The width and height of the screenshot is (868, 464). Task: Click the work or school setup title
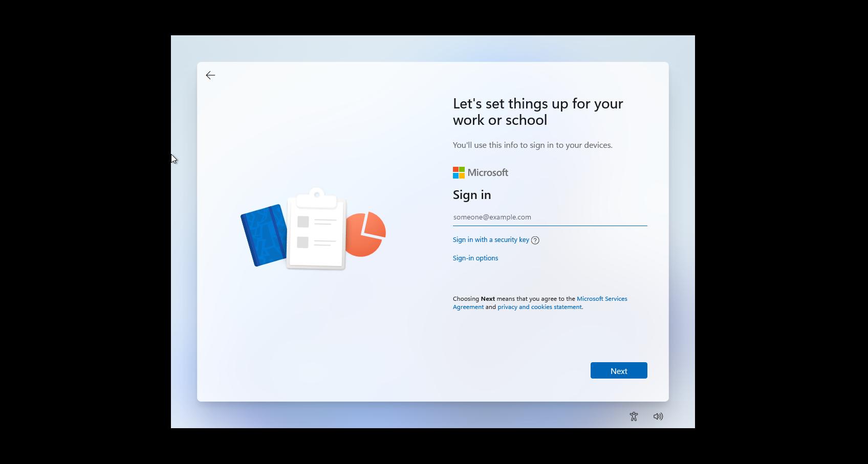coord(537,112)
